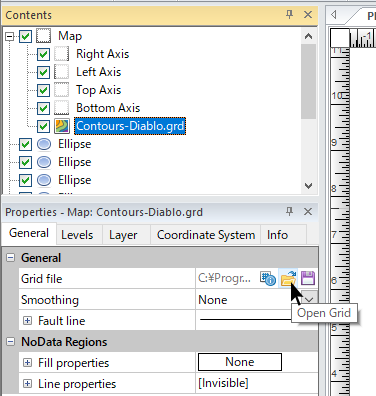The image size is (376, 396).
Task: Open the Coordinate System tab
Action: pos(206,235)
